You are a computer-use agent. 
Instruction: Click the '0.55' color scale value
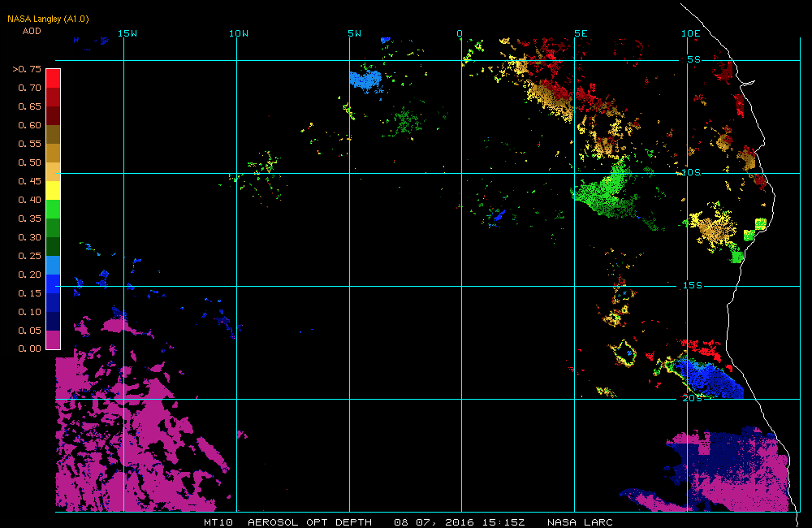tap(29, 144)
